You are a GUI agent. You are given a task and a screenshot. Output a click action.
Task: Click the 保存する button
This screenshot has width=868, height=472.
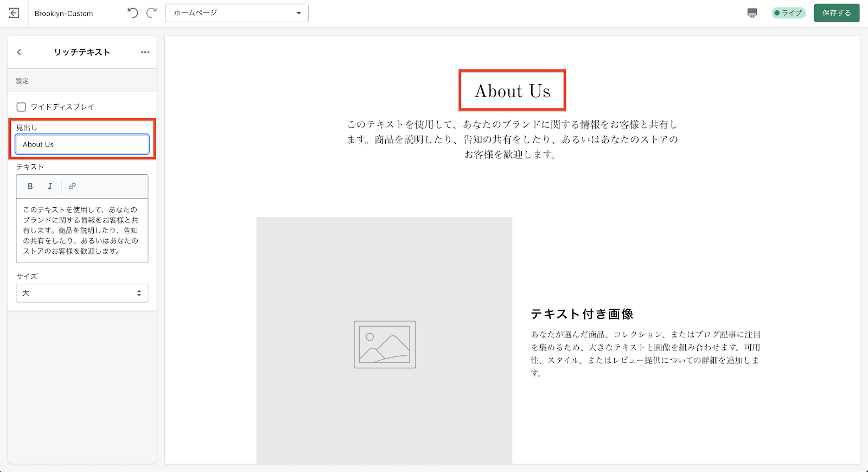(x=837, y=13)
